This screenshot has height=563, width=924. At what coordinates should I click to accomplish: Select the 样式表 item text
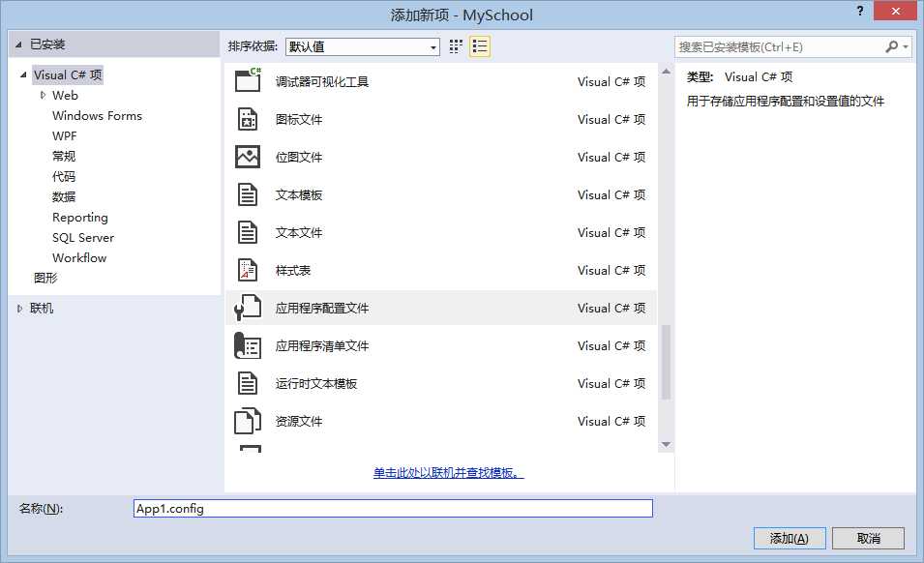293,270
